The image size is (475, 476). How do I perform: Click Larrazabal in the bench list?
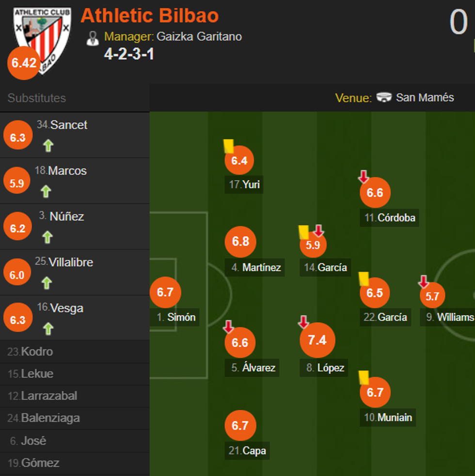[49, 396]
